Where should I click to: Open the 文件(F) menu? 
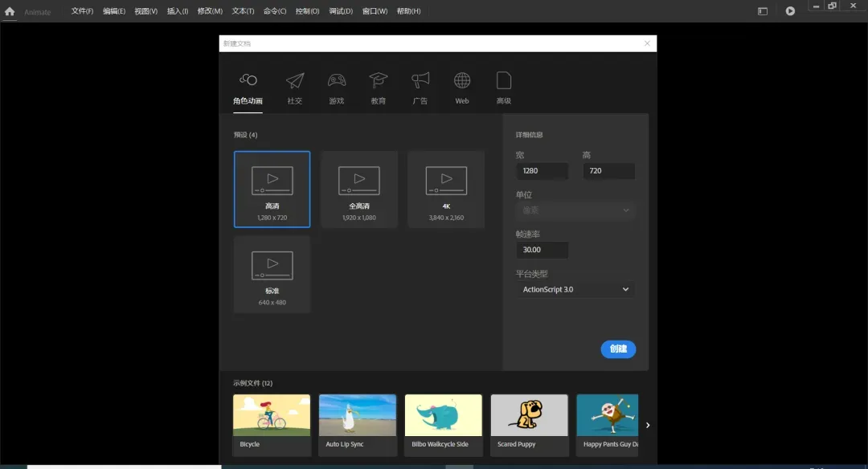coord(82,11)
